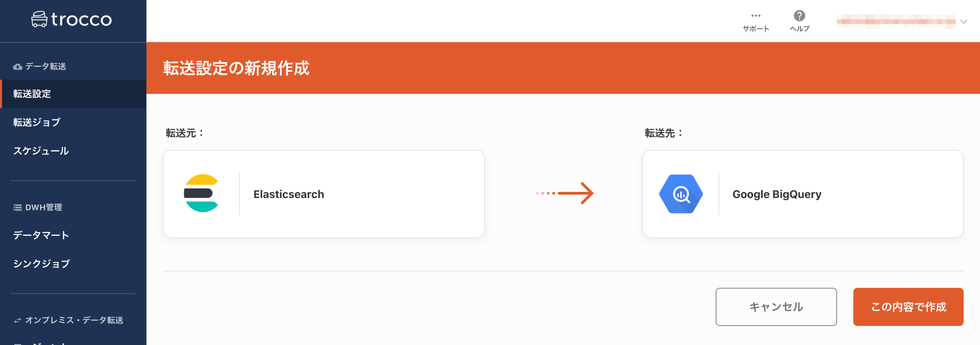Click the arrows icon beside オンプレミス・データ転送
980x345 pixels.
(17, 321)
